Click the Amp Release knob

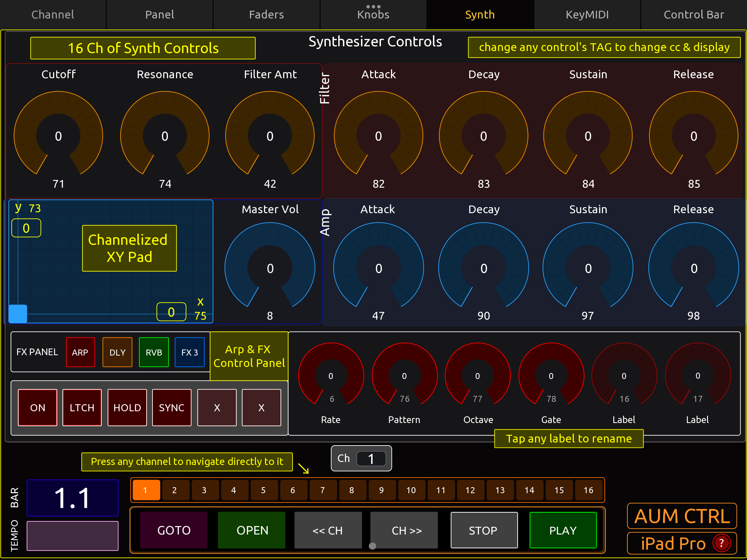click(694, 268)
